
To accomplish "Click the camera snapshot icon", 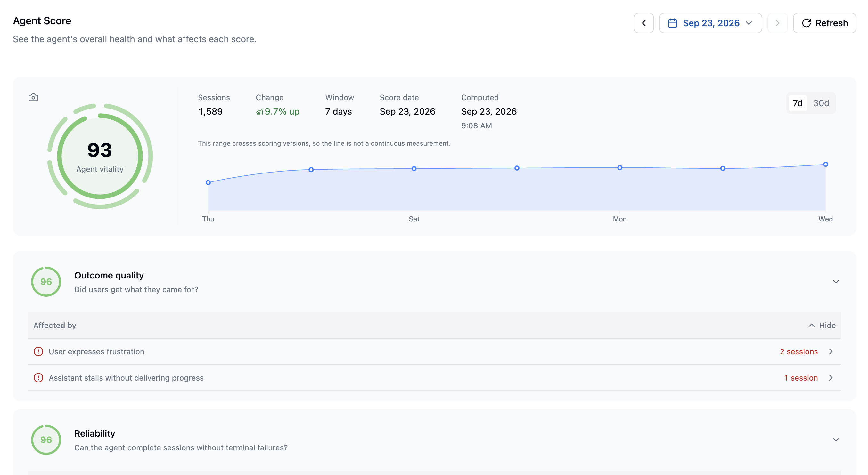I will tap(33, 97).
